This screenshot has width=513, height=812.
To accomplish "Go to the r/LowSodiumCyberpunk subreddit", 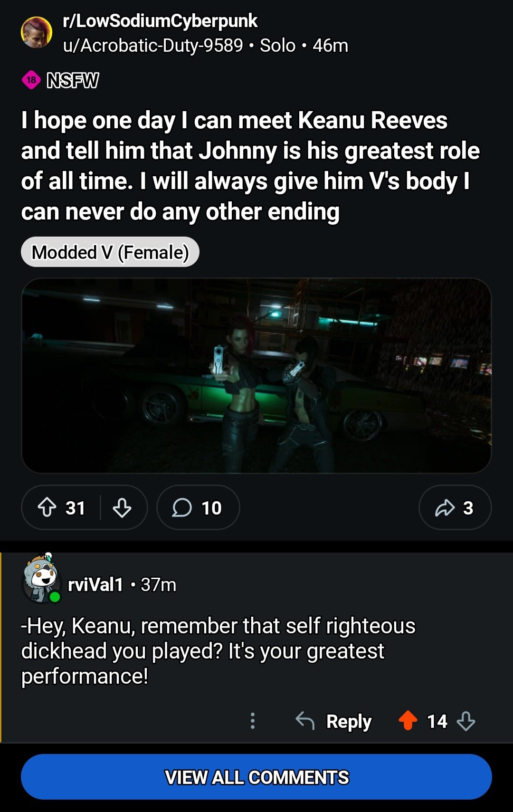I will click(160, 21).
